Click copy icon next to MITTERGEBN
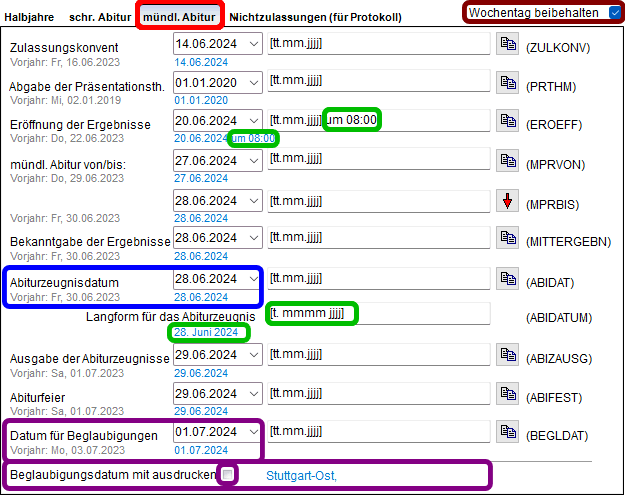The image size is (625, 495). (508, 240)
